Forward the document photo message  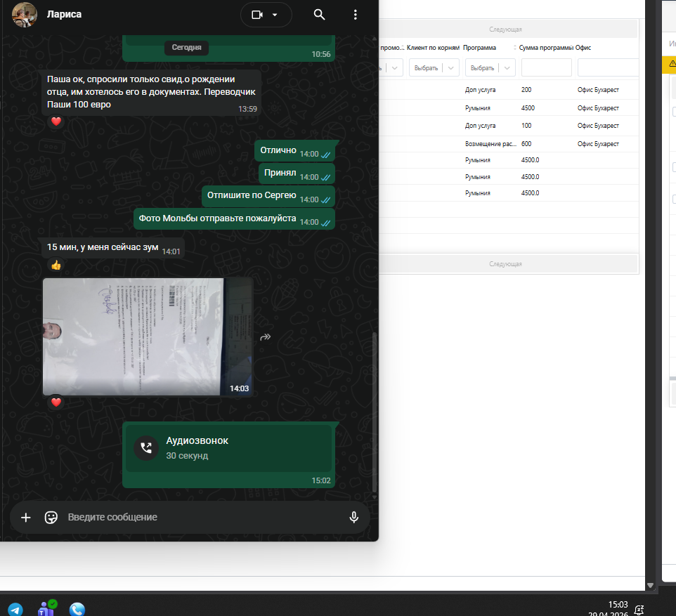click(x=266, y=336)
